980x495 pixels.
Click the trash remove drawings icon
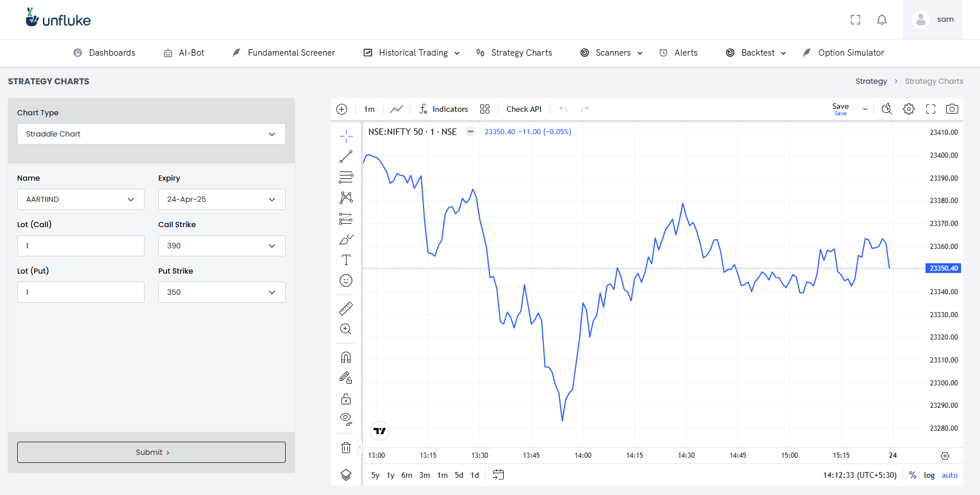[346, 447]
